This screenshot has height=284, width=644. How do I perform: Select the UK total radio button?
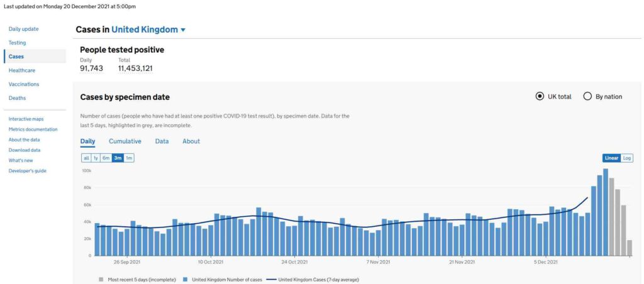540,96
